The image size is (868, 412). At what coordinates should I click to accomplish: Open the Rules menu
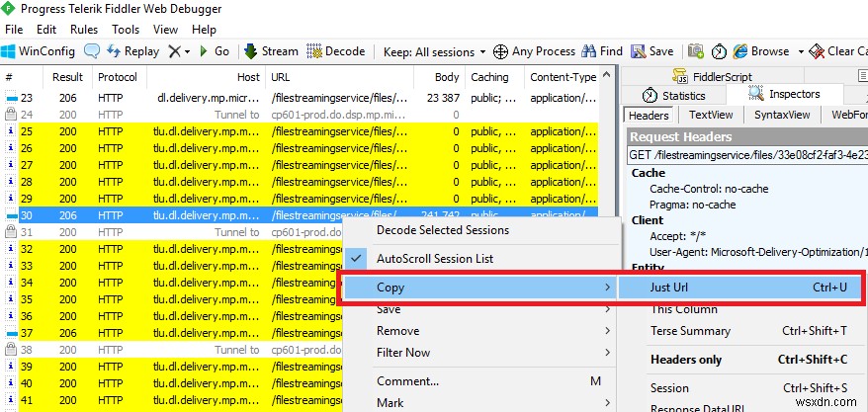coord(84,30)
